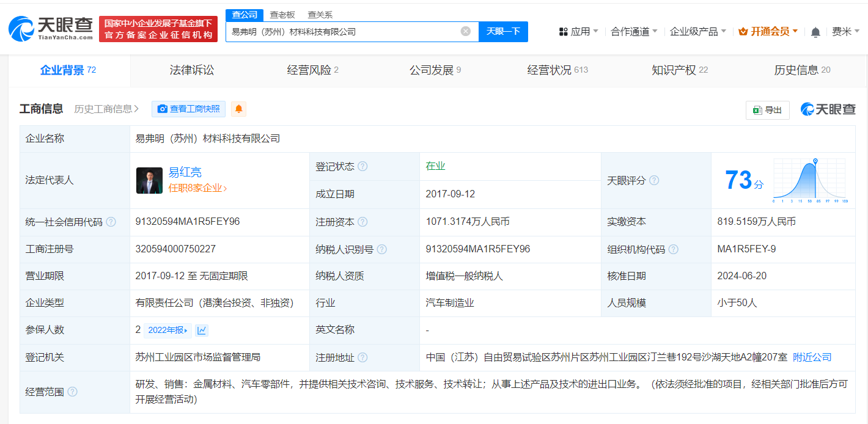Click the 导出 export icon
868x424 pixels.
[758, 110]
